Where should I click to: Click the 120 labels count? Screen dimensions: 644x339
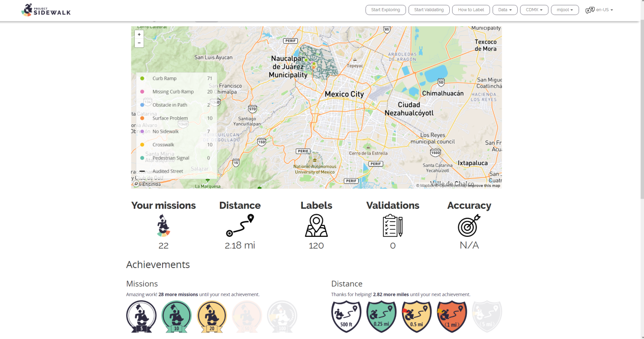point(316,245)
